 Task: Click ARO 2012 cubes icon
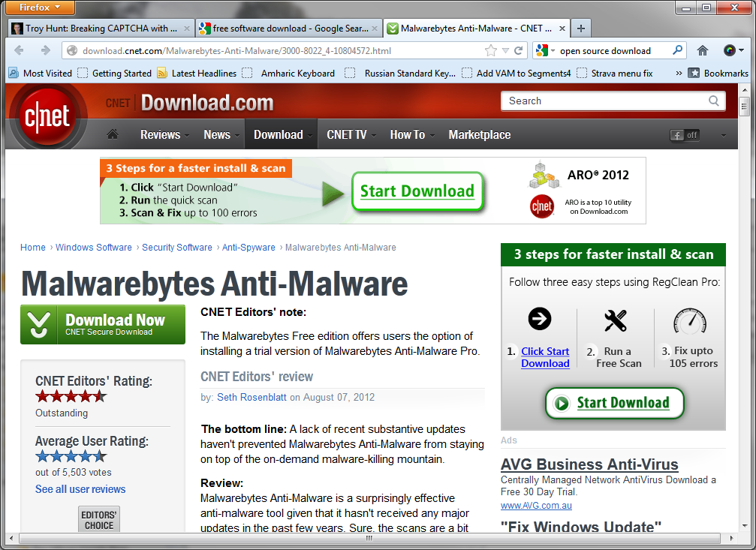click(545, 176)
